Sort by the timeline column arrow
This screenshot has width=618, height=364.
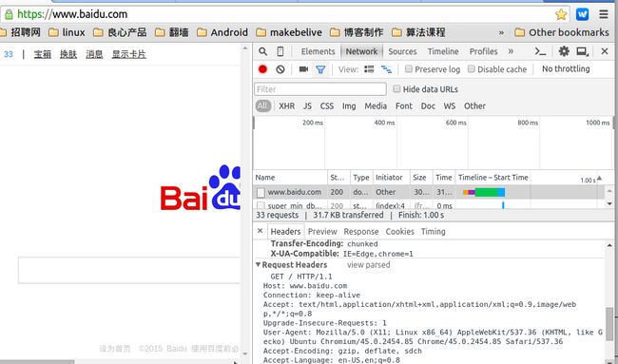599,178
